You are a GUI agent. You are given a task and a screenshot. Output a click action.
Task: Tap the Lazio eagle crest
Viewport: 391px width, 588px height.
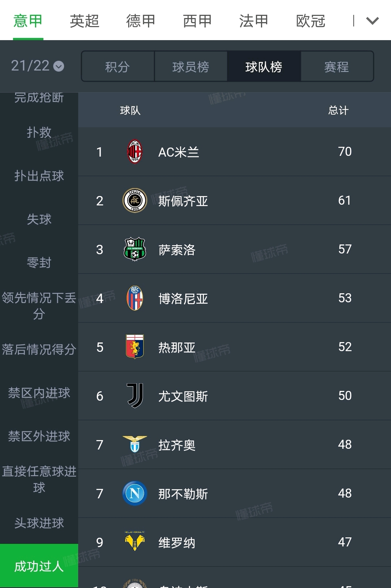[x=135, y=444]
